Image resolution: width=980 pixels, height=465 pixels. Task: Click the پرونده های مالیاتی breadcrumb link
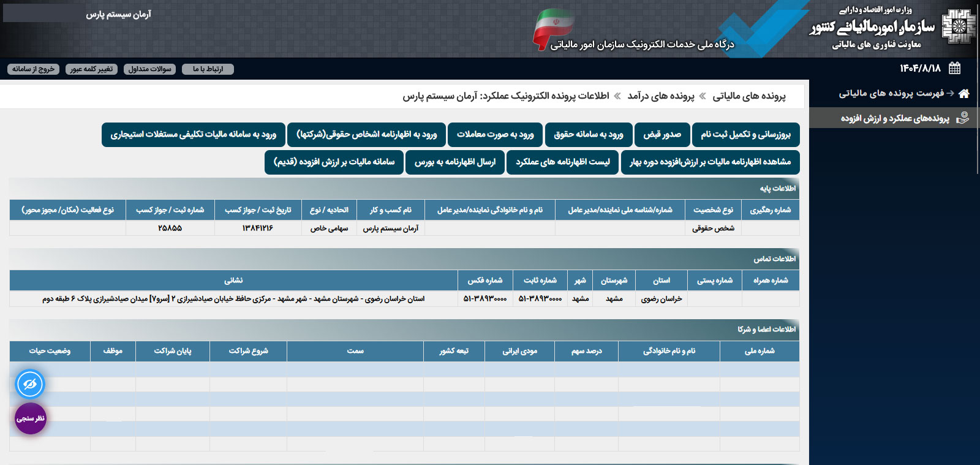coord(748,96)
